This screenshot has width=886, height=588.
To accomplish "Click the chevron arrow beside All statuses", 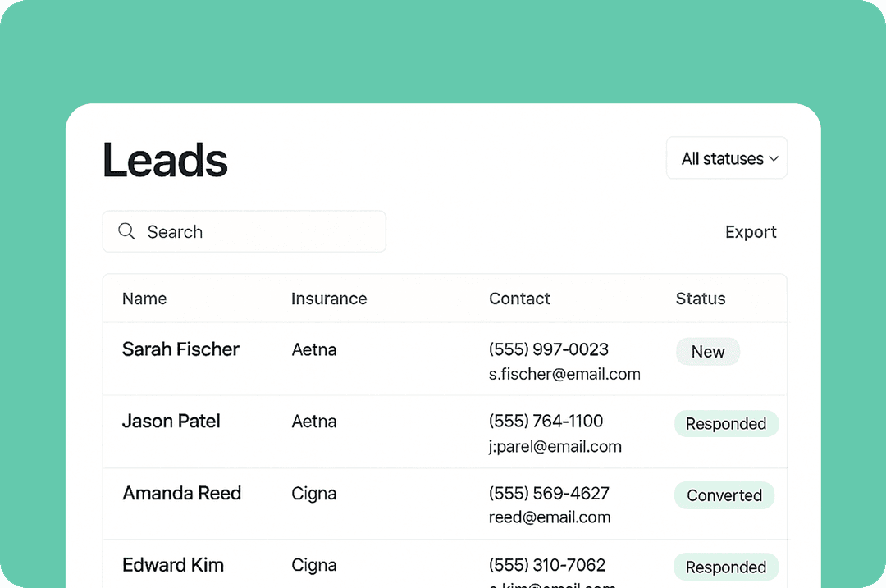I will [774, 159].
